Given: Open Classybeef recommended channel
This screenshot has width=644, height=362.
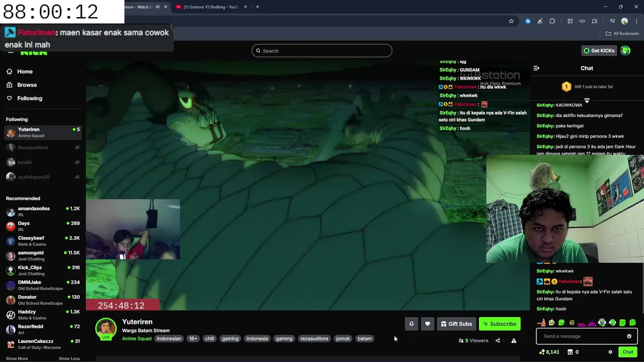Looking at the screenshot, I should tap(43, 241).
